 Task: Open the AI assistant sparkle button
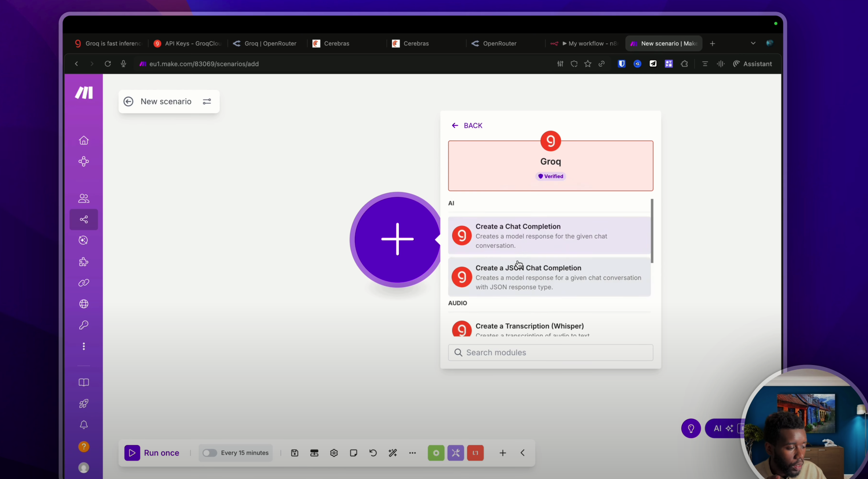coord(724,428)
